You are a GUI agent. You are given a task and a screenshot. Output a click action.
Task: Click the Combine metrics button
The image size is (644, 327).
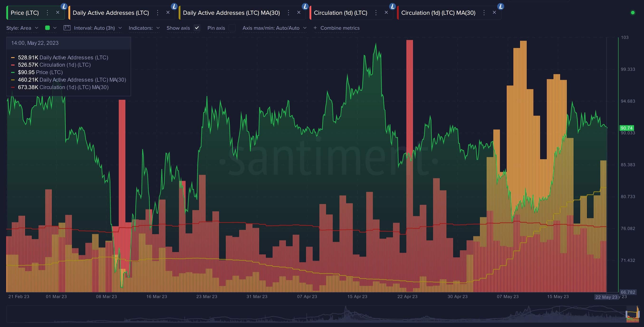pos(340,28)
